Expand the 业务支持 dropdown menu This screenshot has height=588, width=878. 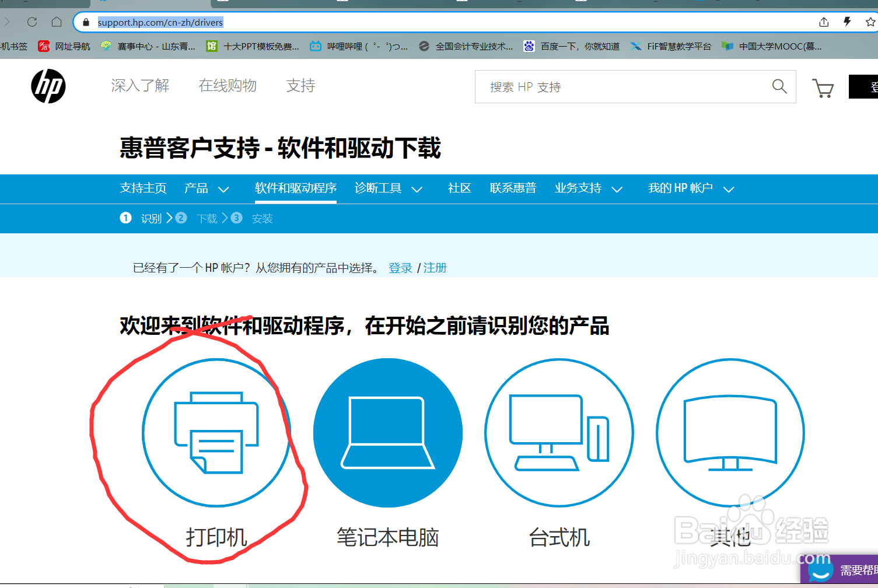[589, 188]
